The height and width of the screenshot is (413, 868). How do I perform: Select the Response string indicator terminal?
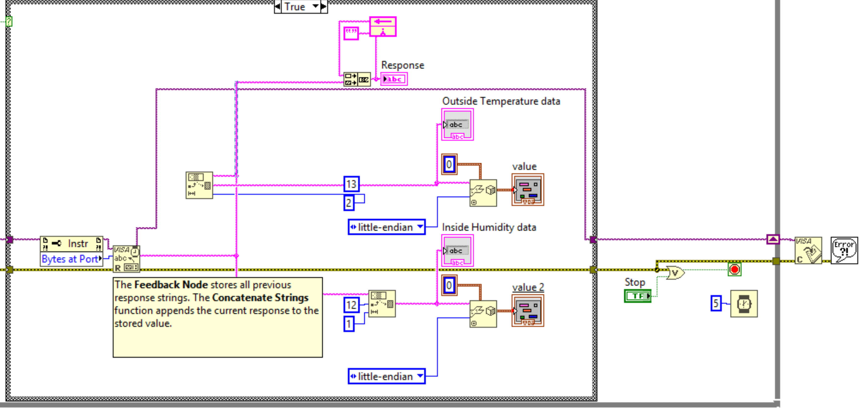pyautogui.click(x=394, y=79)
